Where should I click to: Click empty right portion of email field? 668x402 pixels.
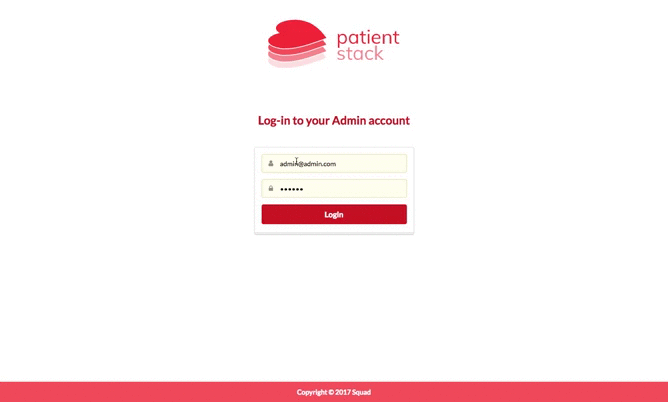click(x=375, y=164)
